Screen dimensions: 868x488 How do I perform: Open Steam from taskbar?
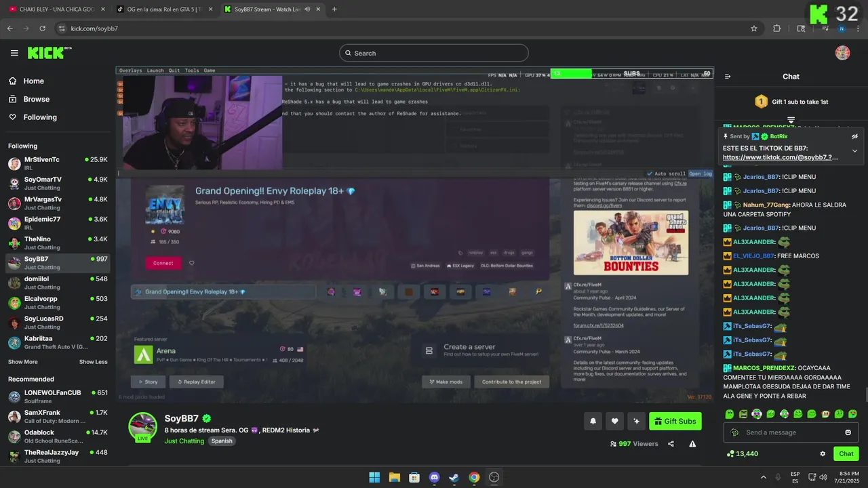click(x=454, y=477)
